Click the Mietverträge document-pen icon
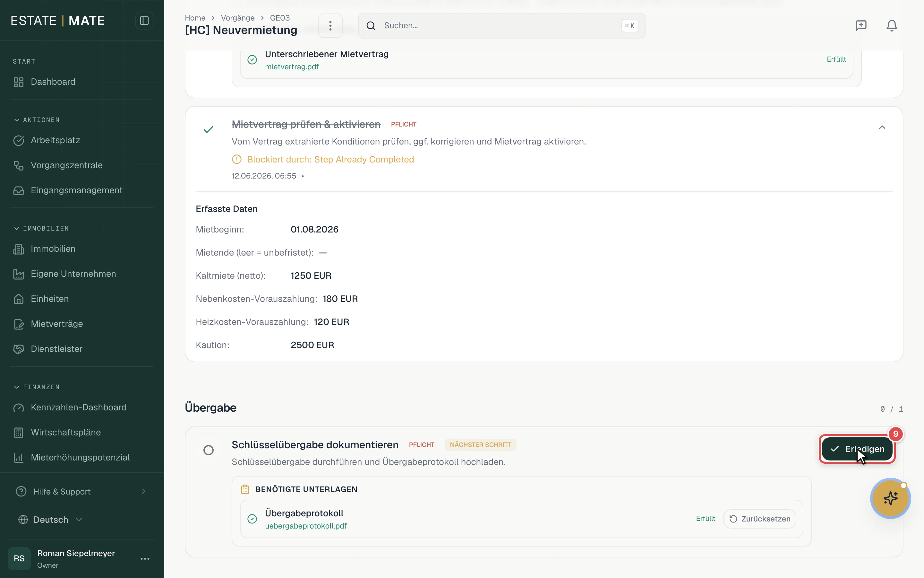The width and height of the screenshot is (924, 578). [x=19, y=324]
